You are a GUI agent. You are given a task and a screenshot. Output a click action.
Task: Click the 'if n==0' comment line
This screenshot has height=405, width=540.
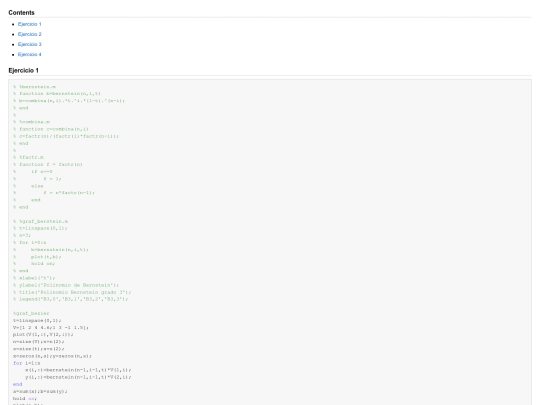[x=33, y=172]
